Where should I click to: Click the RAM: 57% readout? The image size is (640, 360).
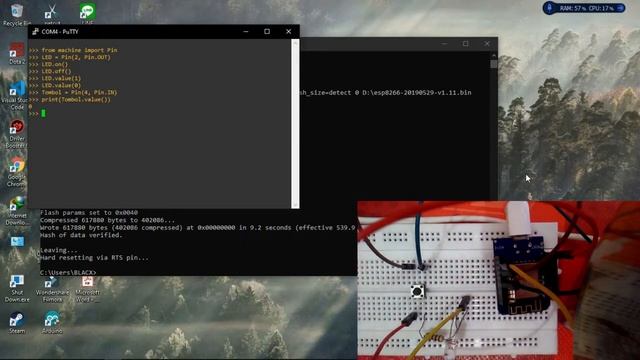click(x=573, y=8)
